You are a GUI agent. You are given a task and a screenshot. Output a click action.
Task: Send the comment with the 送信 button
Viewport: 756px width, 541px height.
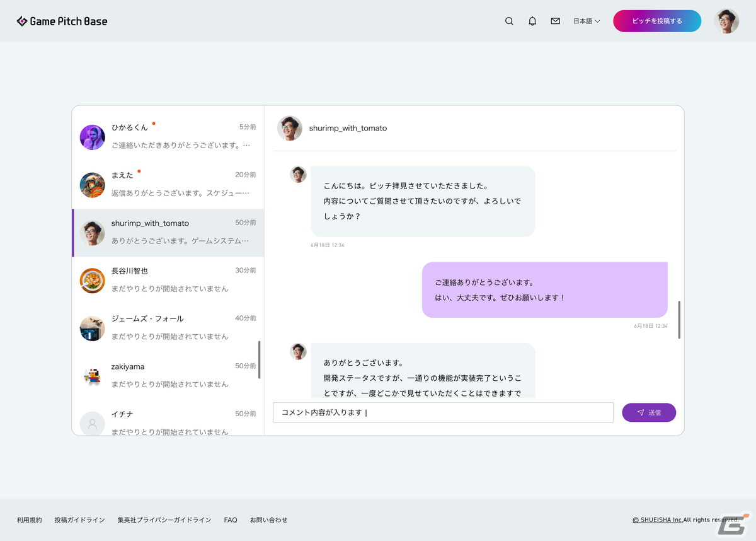[x=649, y=412]
